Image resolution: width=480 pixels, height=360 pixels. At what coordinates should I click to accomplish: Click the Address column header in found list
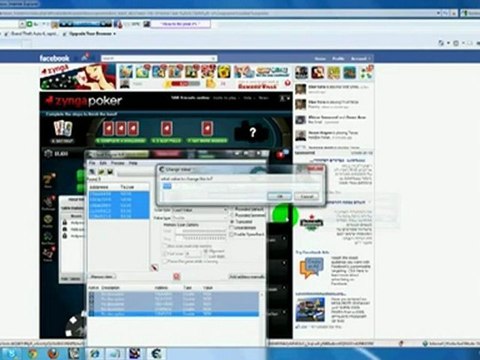point(99,187)
